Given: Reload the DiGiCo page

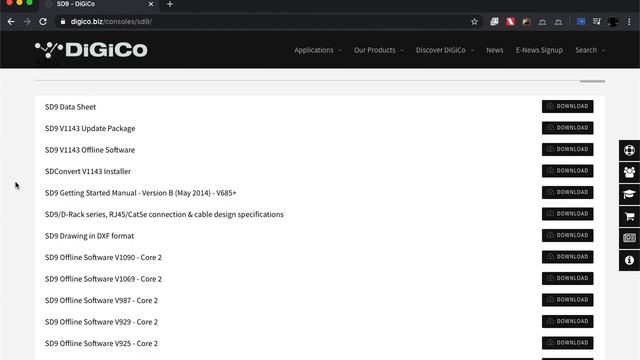Looking at the screenshot, I should [43, 22].
